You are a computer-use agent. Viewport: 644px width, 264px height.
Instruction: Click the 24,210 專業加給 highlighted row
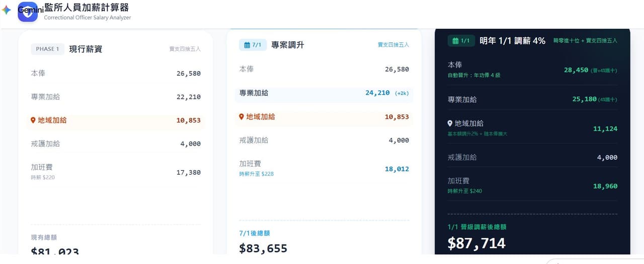coord(324,93)
